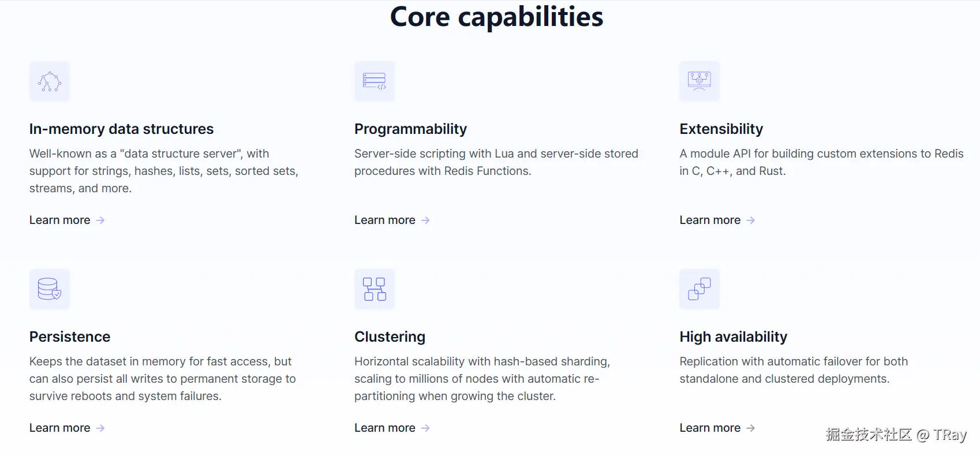Viewport: 980px width, 456px height.
Task: Click the Core capabilities heading
Action: click(x=496, y=17)
